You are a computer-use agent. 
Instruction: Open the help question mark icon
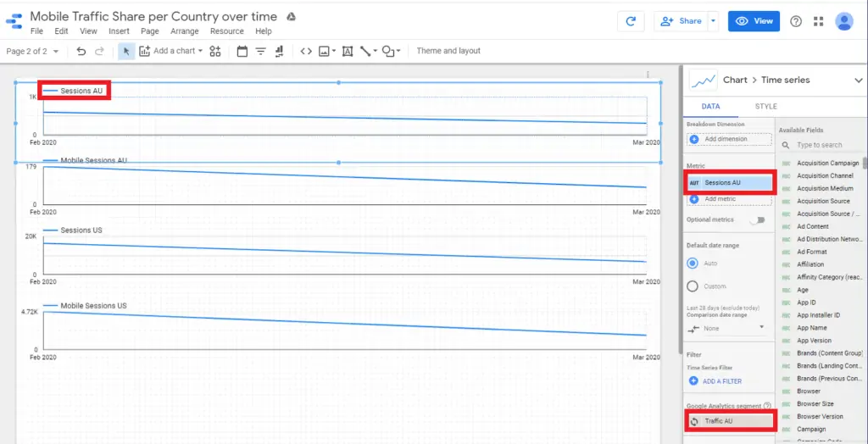796,21
